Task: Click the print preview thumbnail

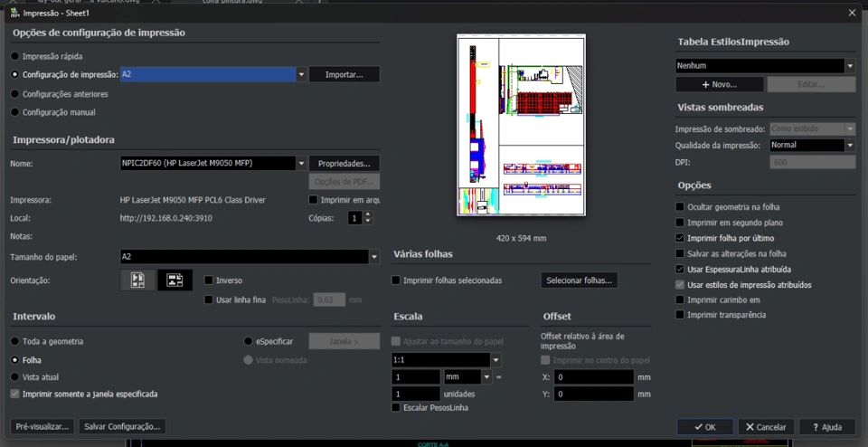Action: coord(521,125)
